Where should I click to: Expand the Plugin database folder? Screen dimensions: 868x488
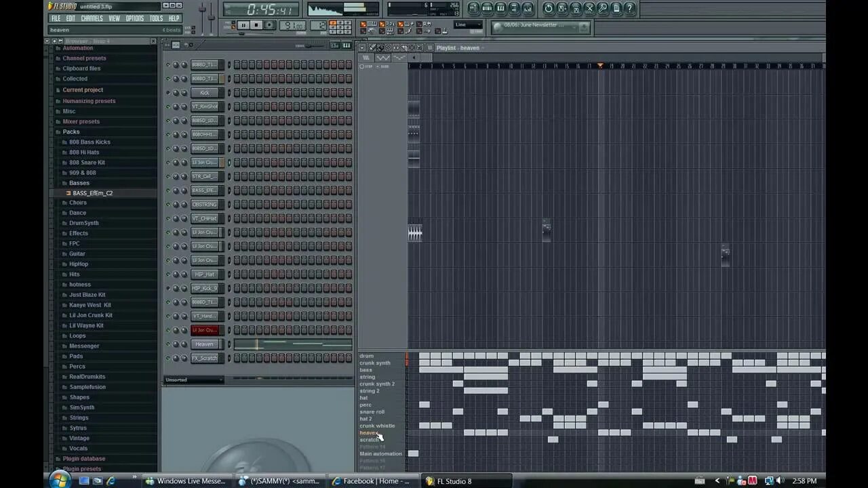coord(84,459)
